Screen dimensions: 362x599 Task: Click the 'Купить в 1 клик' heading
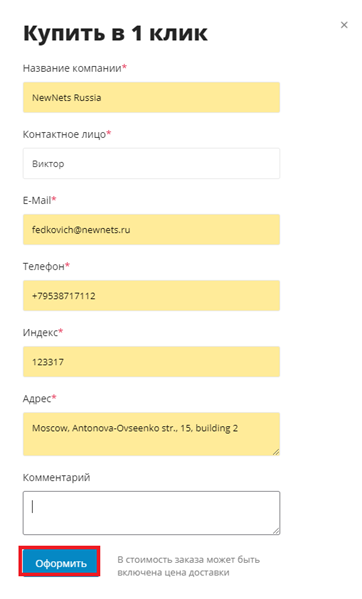[x=115, y=33]
